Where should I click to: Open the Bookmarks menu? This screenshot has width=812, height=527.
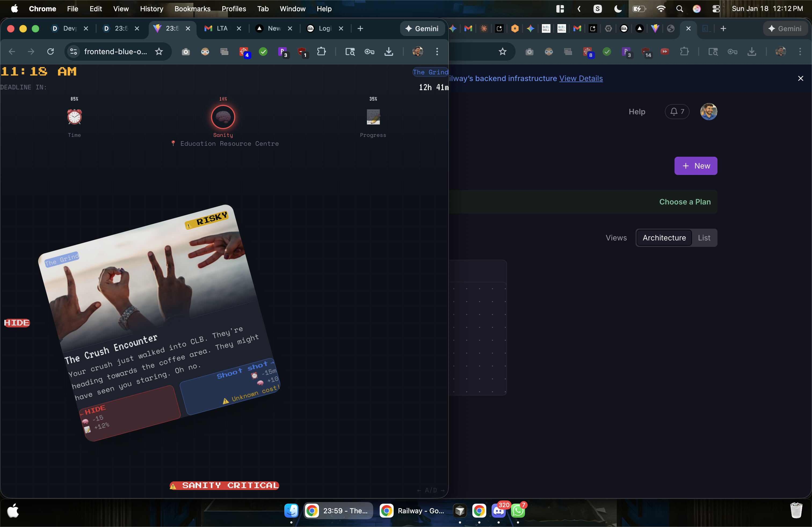tap(192, 9)
